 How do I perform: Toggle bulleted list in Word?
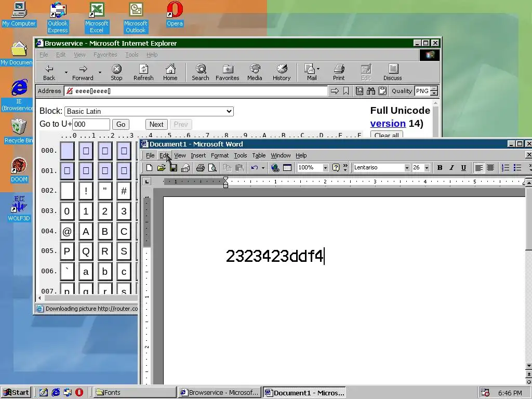click(x=517, y=168)
